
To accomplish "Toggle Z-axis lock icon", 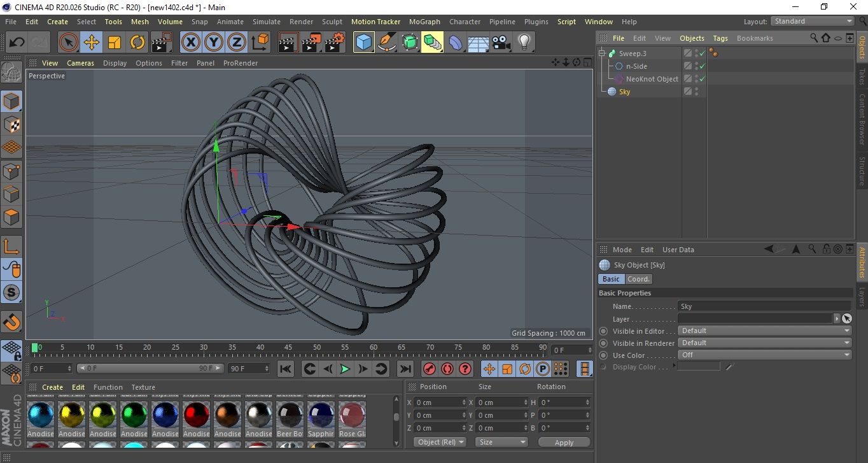I will click(x=236, y=43).
